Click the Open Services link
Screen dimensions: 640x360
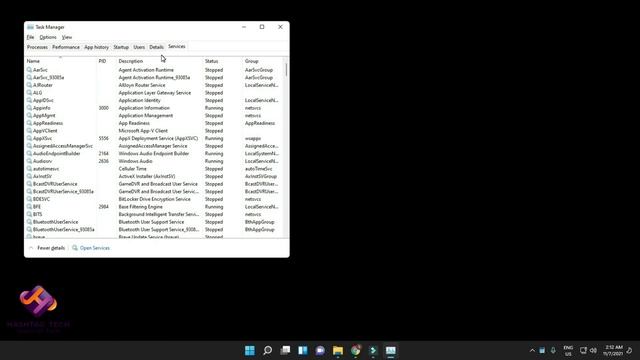click(95, 248)
